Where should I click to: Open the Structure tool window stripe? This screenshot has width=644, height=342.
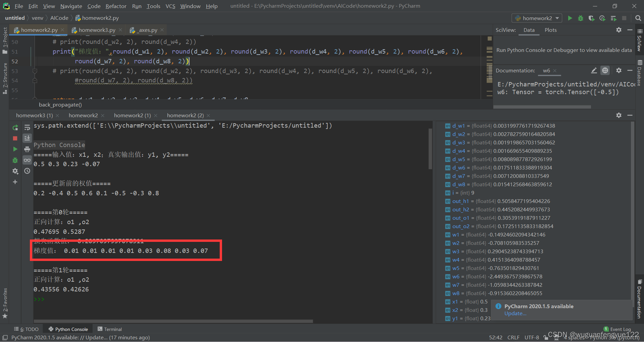[x=5, y=78]
